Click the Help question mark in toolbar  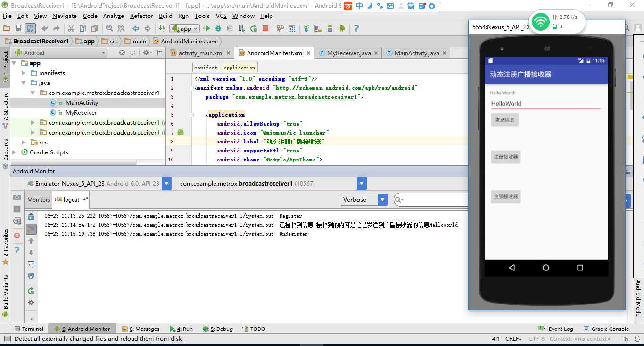click(356, 29)
